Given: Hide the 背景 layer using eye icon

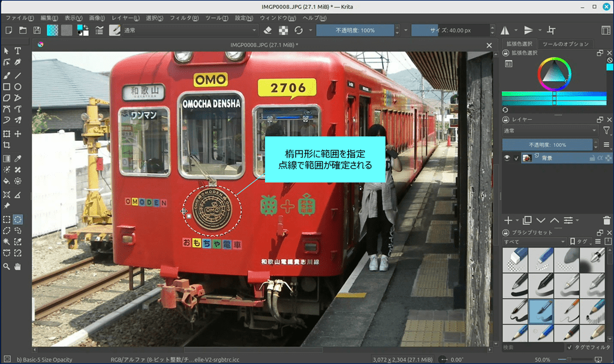Looking at the screenshot, I should click(507, 158).
